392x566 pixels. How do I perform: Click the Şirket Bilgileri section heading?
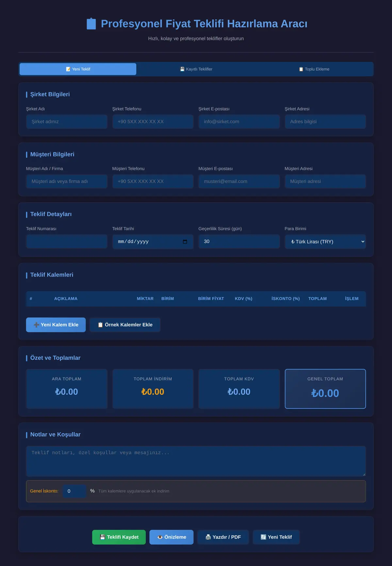[50, 94]
